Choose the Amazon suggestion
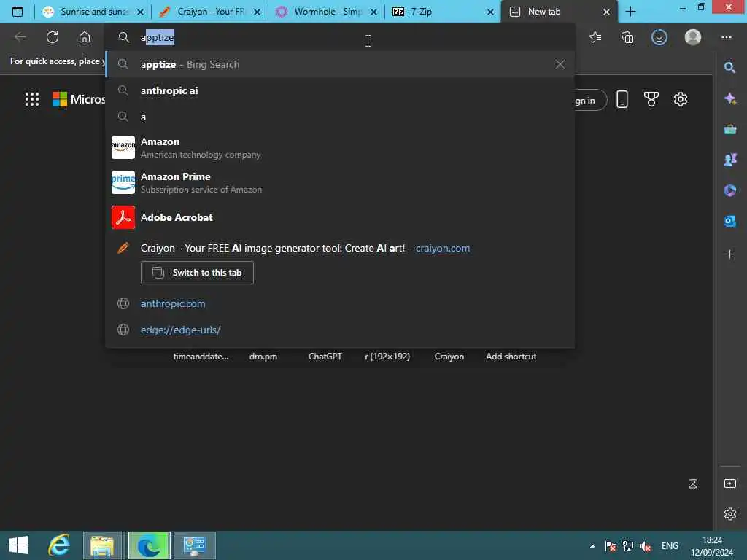Image resolution: width=747 pixels, height=560 pixels. pyautogui.click(x=340, y=147)
